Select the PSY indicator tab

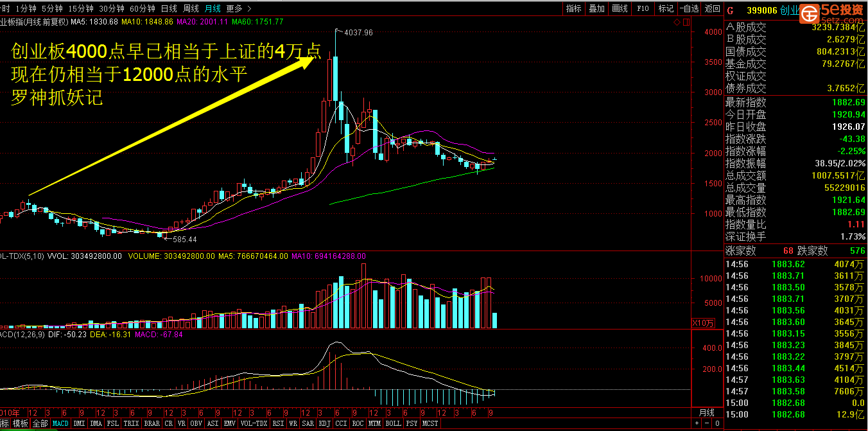(x=412, y=424)
